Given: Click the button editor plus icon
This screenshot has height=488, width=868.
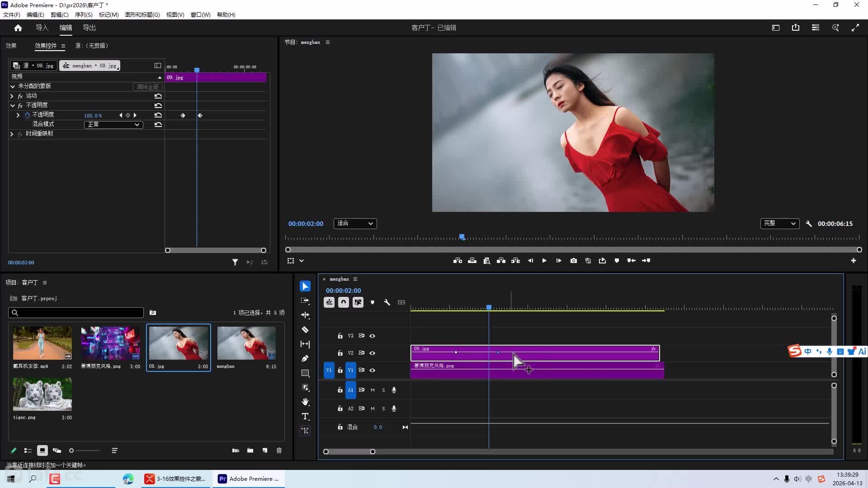Looking at the screenshot, I should point(854,261).
